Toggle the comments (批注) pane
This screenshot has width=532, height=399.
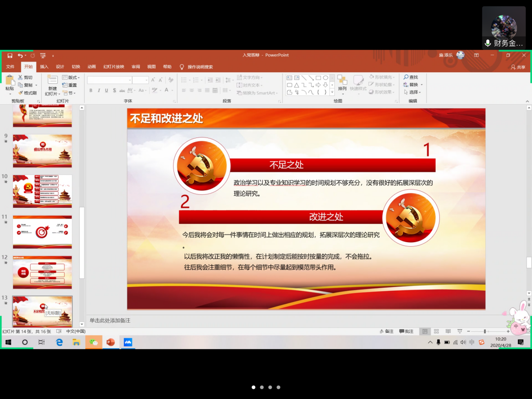point(406,331)
